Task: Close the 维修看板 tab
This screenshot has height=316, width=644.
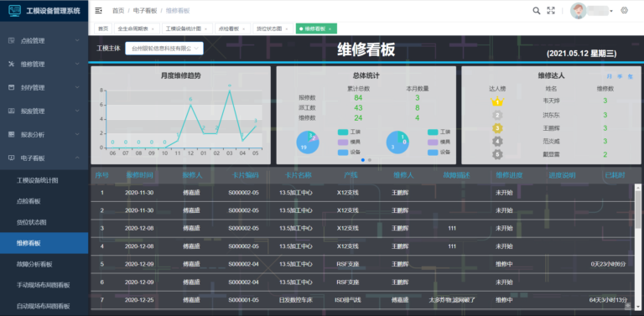Action: pos(330,29)
